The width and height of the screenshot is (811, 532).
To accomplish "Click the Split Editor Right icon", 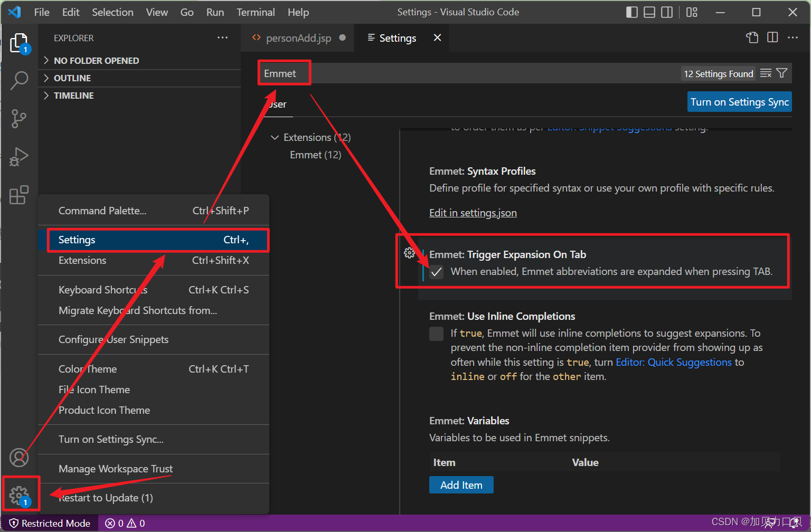I will pos(772,37).
